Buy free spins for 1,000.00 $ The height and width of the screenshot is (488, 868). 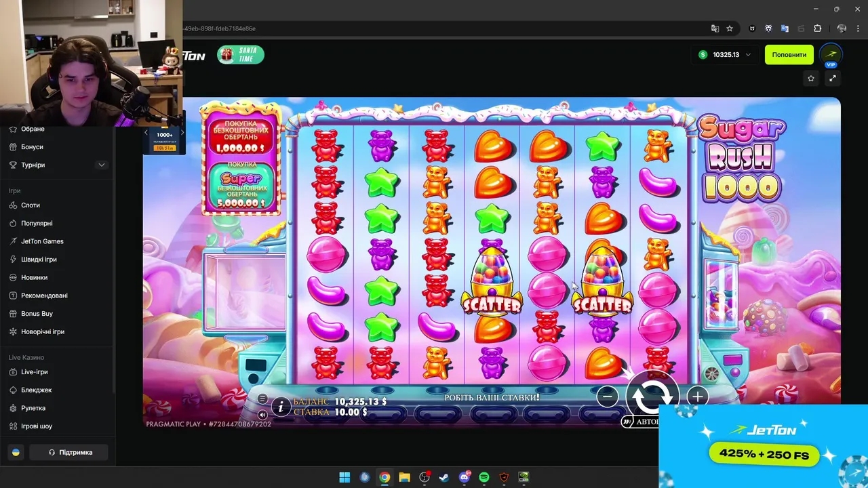(x=240, y=137)
